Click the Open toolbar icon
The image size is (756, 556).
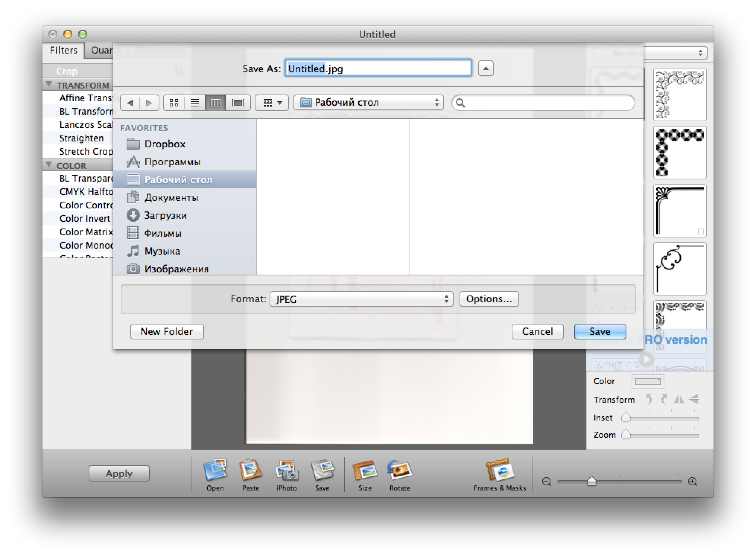click(215, 470)
